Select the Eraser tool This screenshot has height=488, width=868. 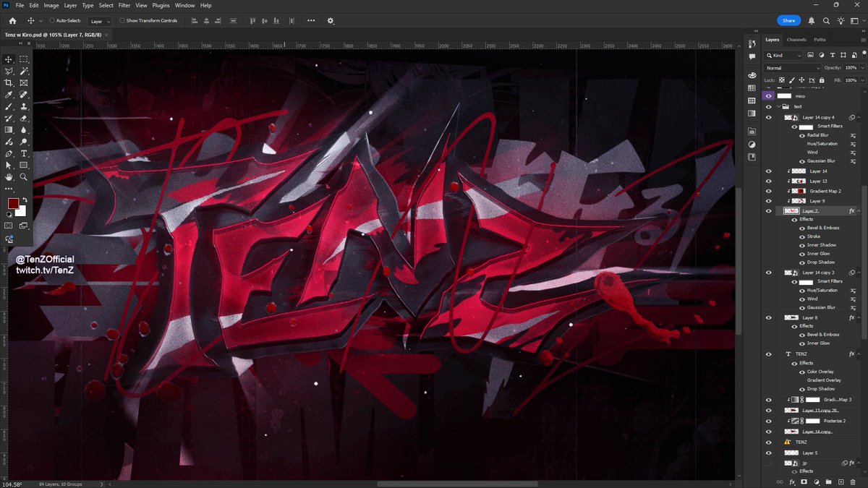click(24, 118)
